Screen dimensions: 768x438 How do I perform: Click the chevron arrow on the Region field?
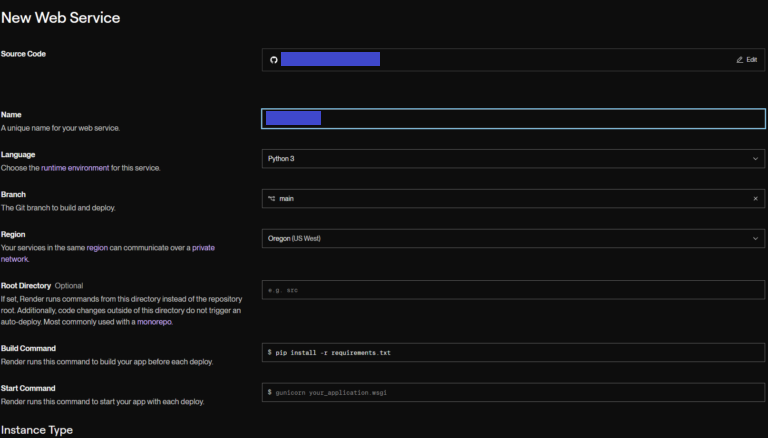pyautogui.click(x=755, y=239)
